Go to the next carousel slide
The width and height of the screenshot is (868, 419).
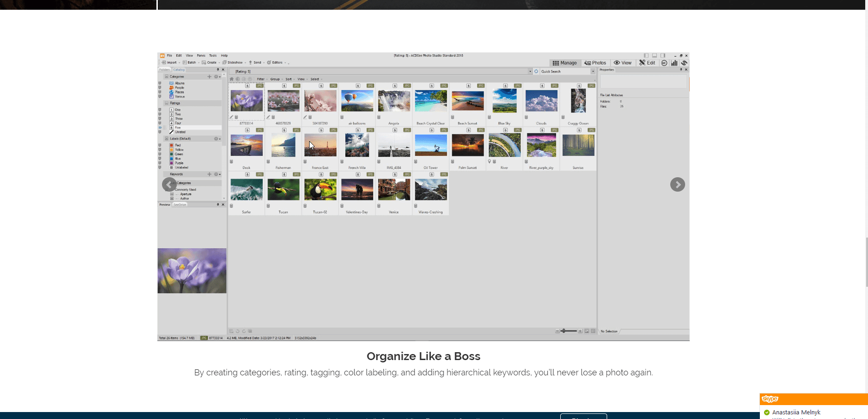677,185
